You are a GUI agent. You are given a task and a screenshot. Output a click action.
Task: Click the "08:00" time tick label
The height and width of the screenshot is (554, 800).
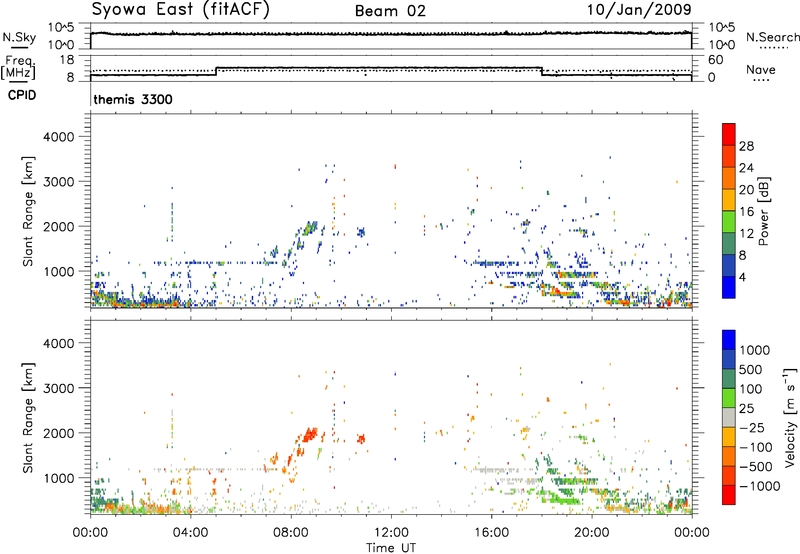point(291,533)
